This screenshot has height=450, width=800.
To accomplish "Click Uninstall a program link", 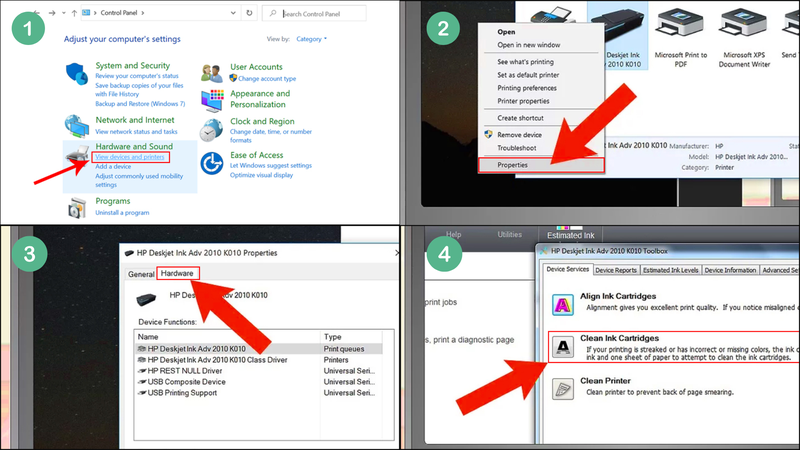I will 122,213.
